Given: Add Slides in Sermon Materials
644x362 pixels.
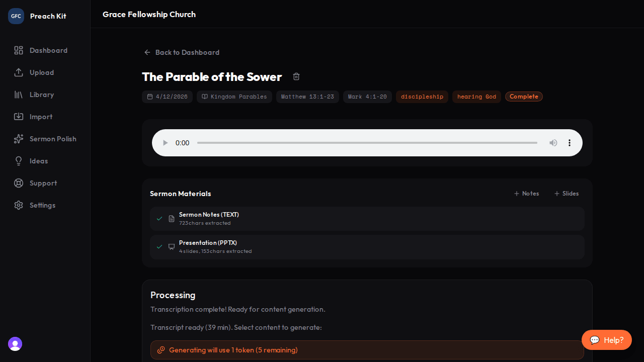Looking at the screenshot, I should click(x=566, y=194).
